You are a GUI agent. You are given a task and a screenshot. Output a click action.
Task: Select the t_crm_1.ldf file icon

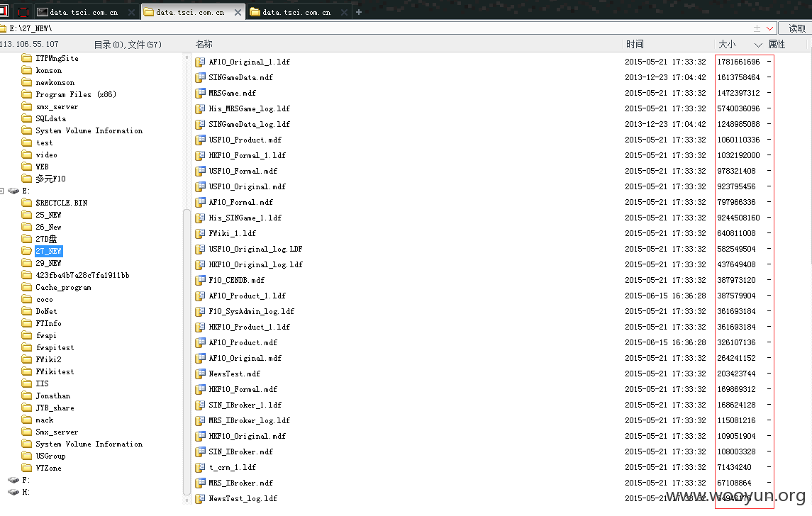tap(200, 467)
